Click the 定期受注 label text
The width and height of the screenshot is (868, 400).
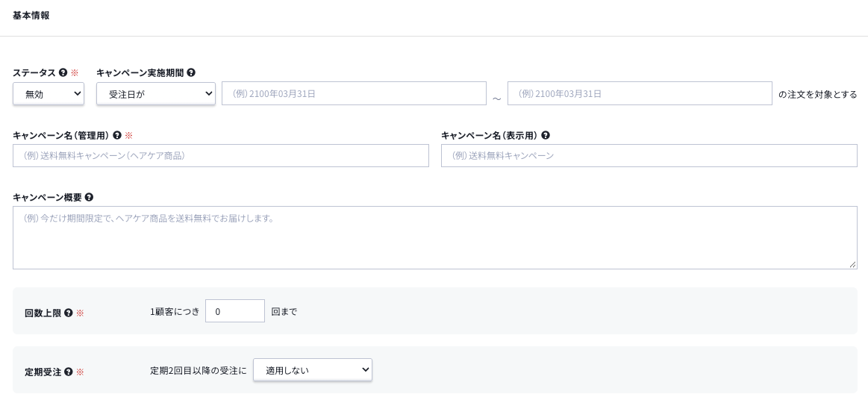click(43, 372)
